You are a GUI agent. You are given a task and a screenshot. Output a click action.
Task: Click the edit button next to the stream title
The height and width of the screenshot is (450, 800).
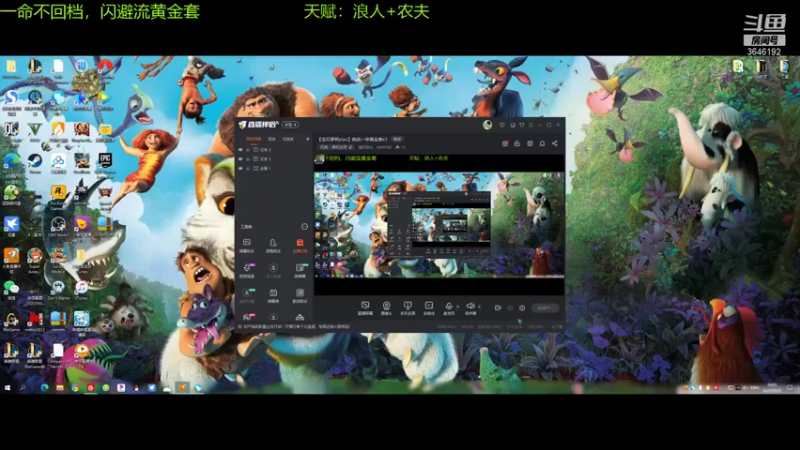tap(397, 139)
